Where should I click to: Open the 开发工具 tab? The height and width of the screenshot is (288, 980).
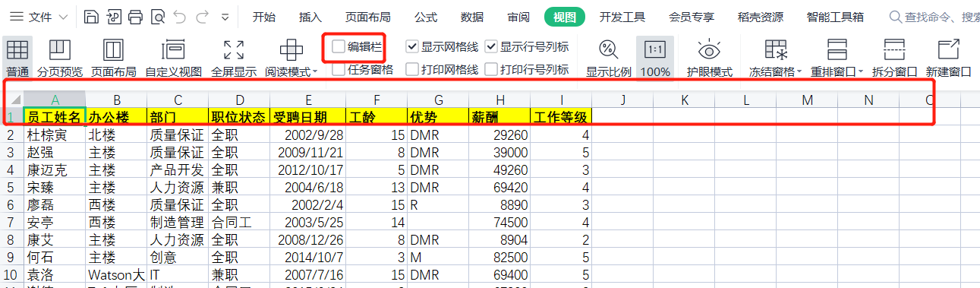(622, 17)
